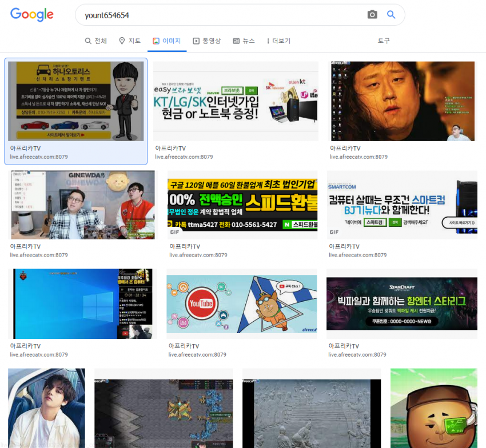Open the YouTube hang-glider cartoon image

pyautogui.click(x=242, y=303)
